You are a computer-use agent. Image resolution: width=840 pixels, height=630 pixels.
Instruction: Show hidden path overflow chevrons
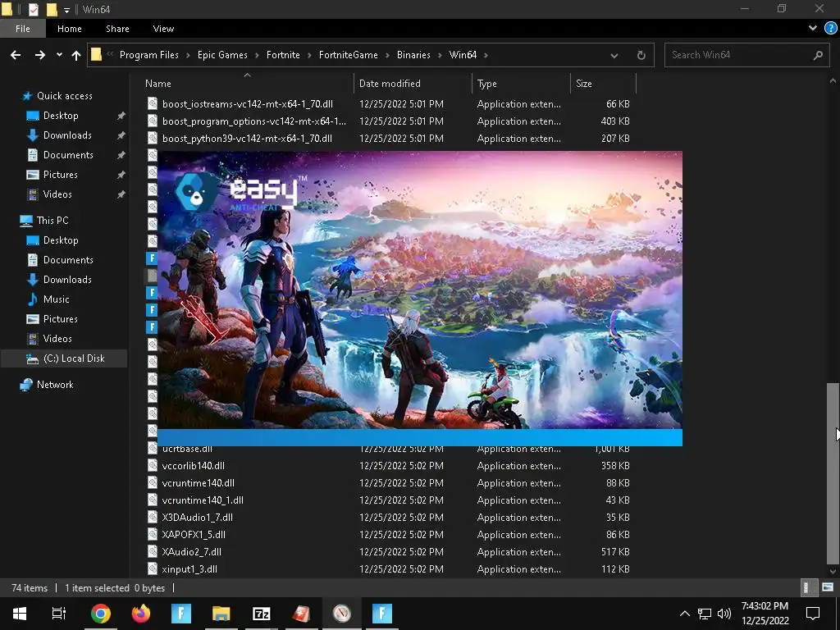pyautogui.click(x=110, y=55)
